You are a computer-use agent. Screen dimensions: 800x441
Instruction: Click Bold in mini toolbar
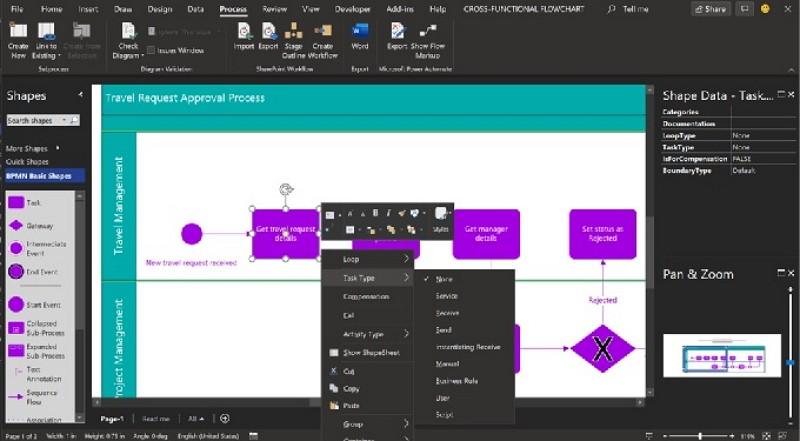(x=376, y=213)
